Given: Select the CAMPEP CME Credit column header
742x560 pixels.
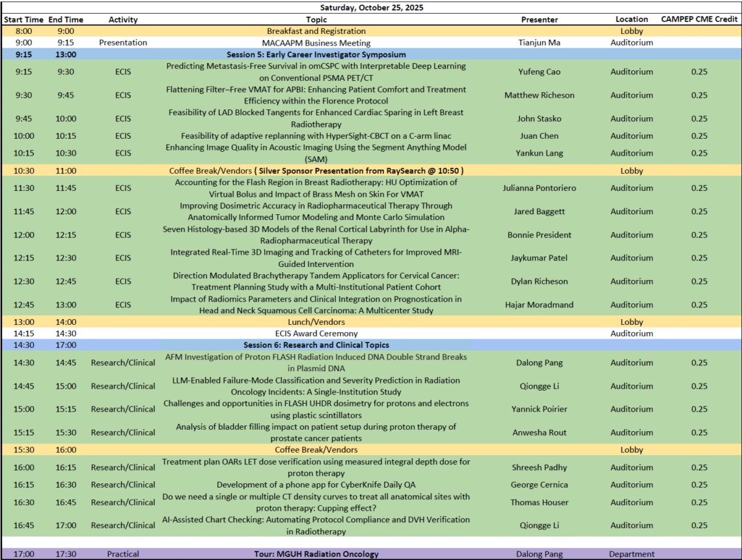Looking at the screenshot, I should click(699, 20).
